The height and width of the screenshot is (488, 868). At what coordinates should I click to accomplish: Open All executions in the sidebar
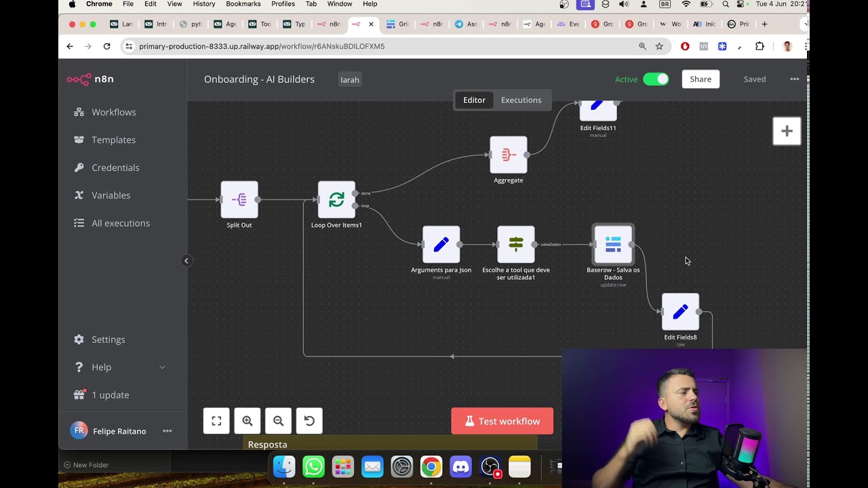[x=120, y=223]
